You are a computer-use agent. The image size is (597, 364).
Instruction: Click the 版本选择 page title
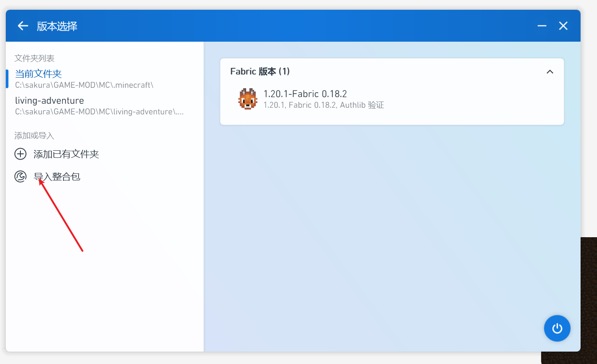pyautogui.click(x=57, y=26)
